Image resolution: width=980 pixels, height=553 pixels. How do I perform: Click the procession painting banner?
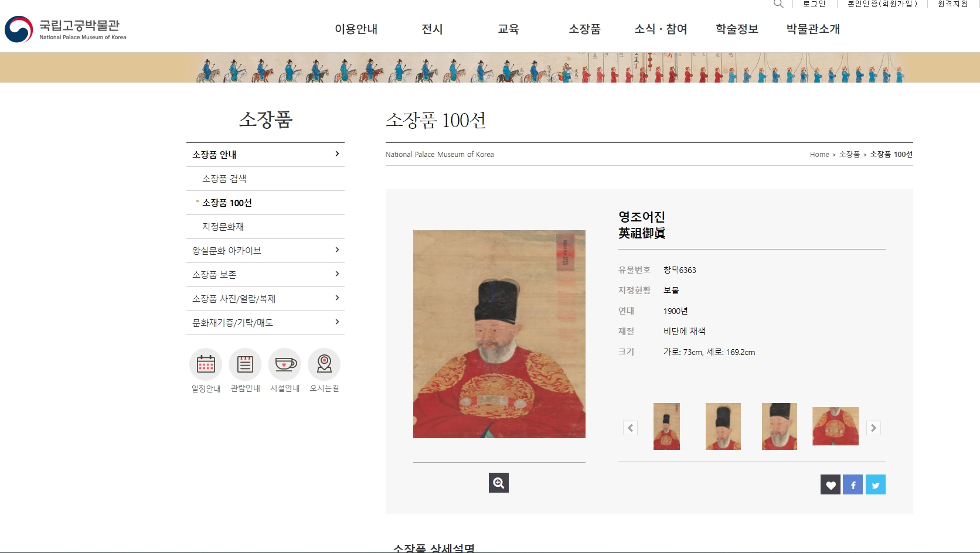(x=490, y=67)
